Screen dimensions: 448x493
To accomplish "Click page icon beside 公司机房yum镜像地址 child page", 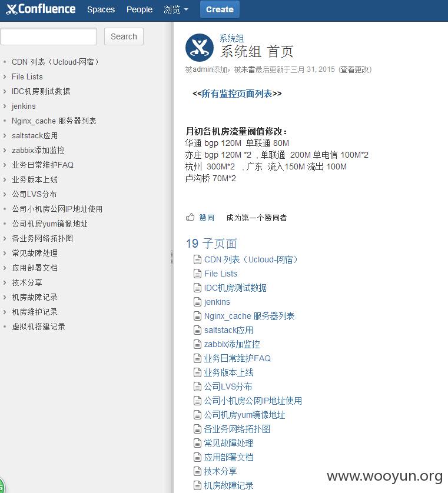I will click(x=197, y=415).
